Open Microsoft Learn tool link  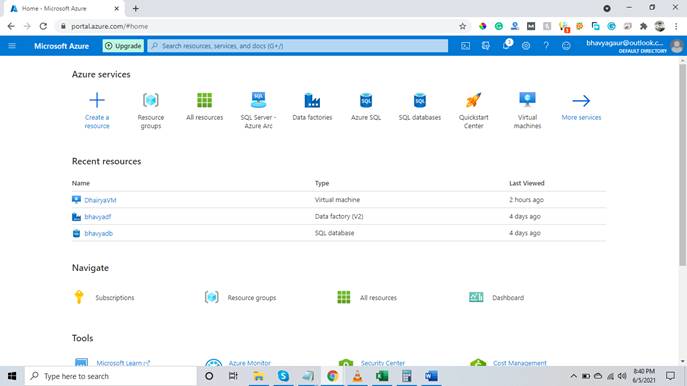point(123,363)
